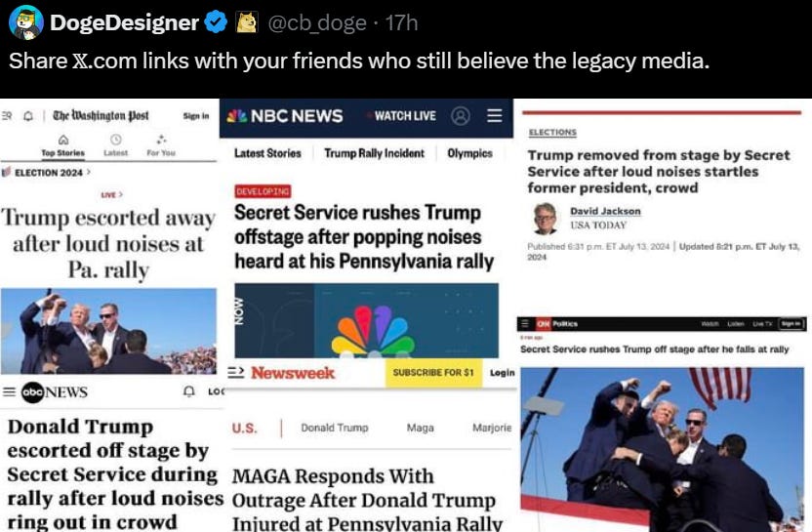Open Newsweek menu icon
This screenshot has height=532, width=812.
click(x=235, y=373)
